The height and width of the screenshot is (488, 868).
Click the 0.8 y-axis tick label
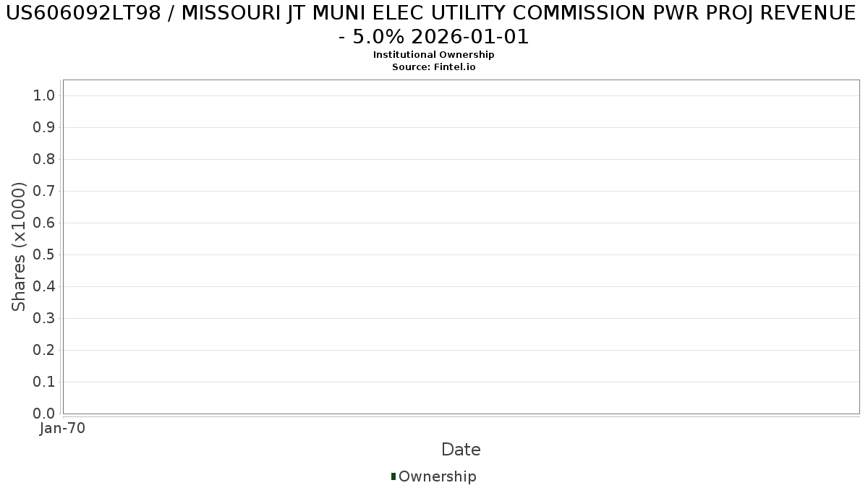pos(45,160)
